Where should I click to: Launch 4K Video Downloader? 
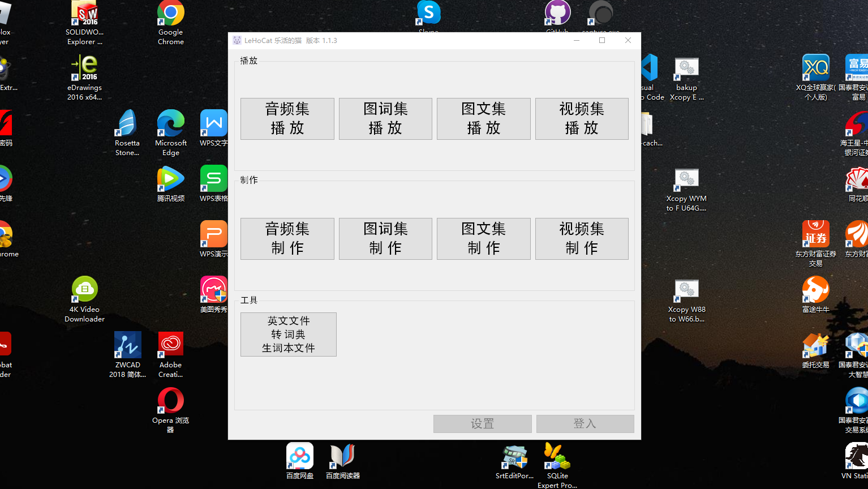tap(84, 289)
